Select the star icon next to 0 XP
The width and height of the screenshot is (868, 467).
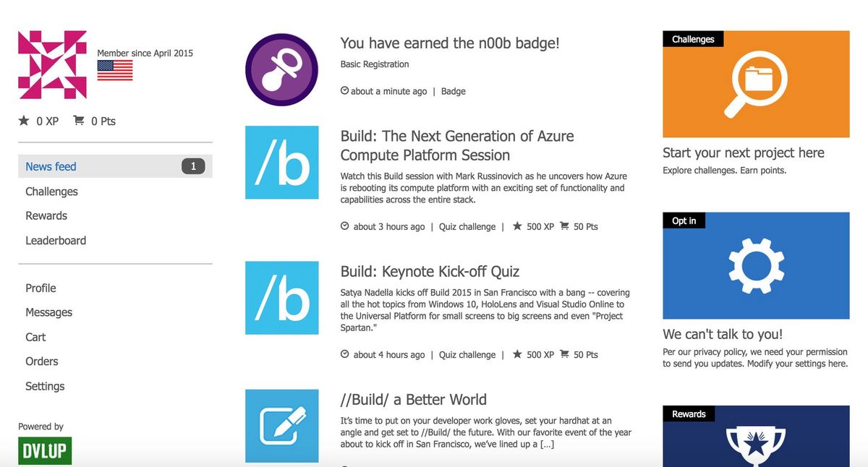23,120
